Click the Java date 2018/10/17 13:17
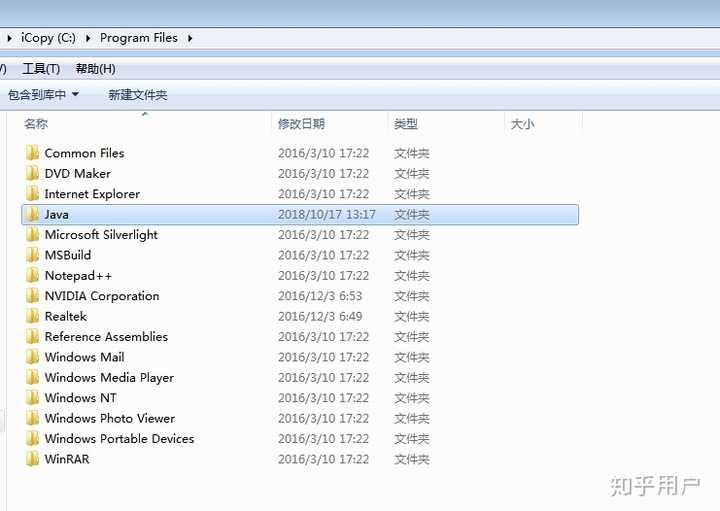This screenshot has width=720, height=511. click(327, 214)
